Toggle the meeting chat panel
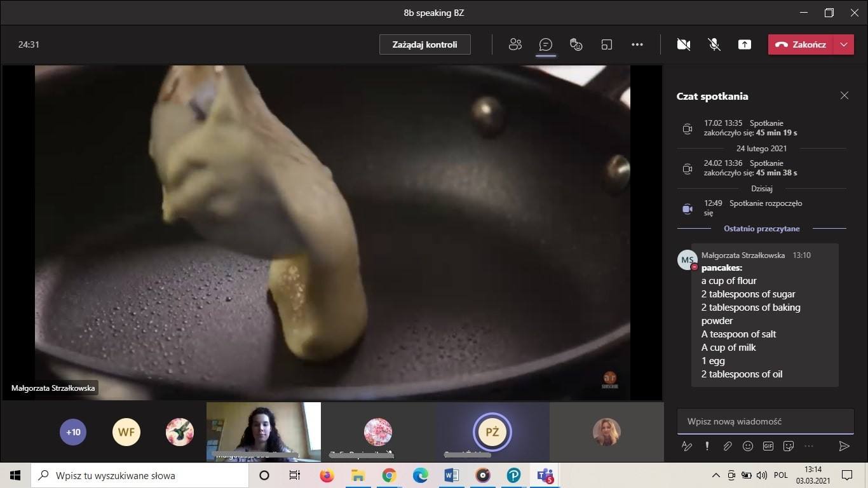Screen dimensions: 868x488 [545, 44]
